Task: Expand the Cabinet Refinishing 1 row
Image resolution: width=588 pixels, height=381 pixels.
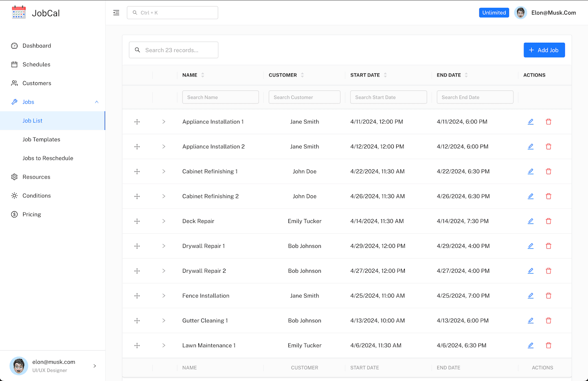Action: (164, 171)
